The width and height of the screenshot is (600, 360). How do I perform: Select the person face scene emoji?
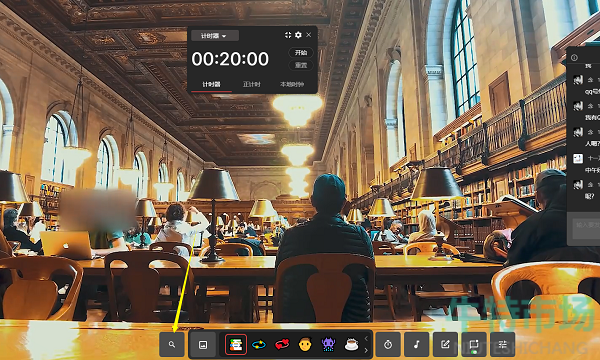click(305, 345)
